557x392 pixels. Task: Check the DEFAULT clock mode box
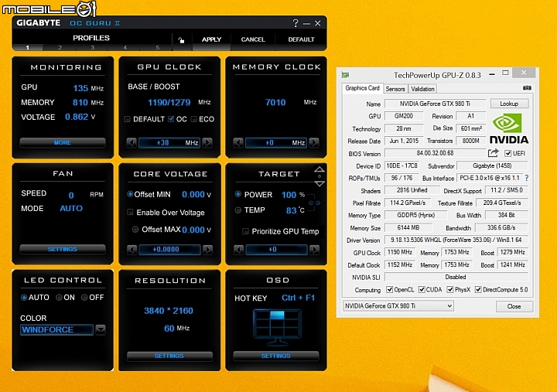click(x=127, y=119)
